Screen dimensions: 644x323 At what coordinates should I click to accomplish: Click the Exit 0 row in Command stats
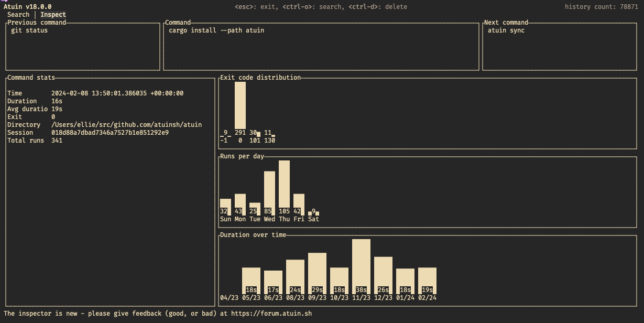click(31, 117)
